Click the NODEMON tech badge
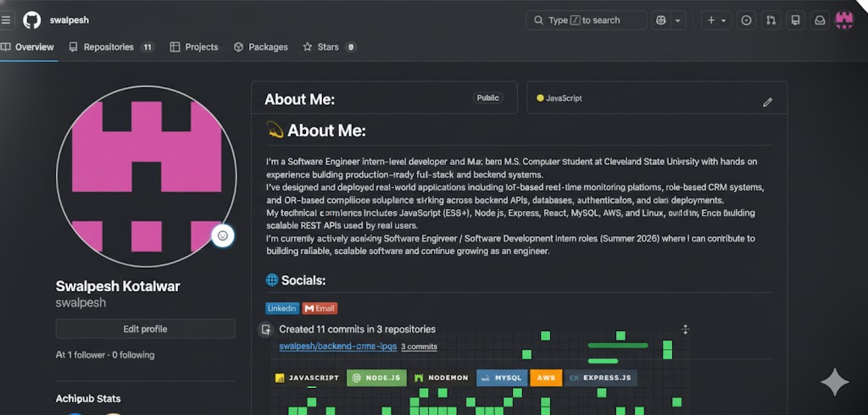The width and height of the screenshot is (868, 415). [441, 378]
